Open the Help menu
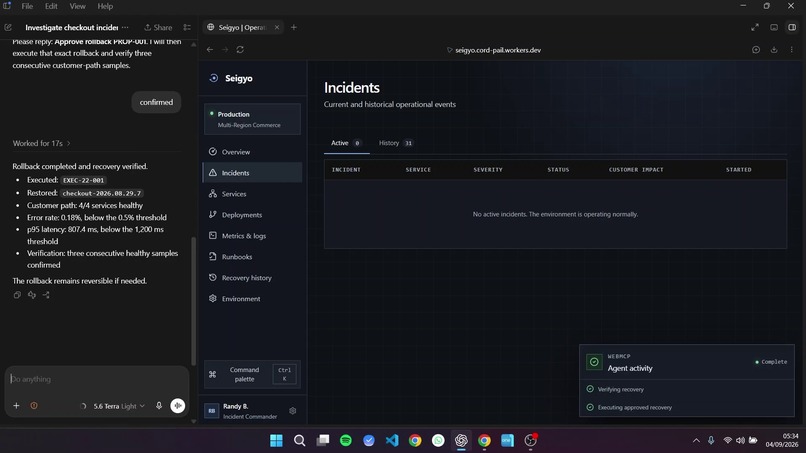806x453 pixels. point(105,6)
